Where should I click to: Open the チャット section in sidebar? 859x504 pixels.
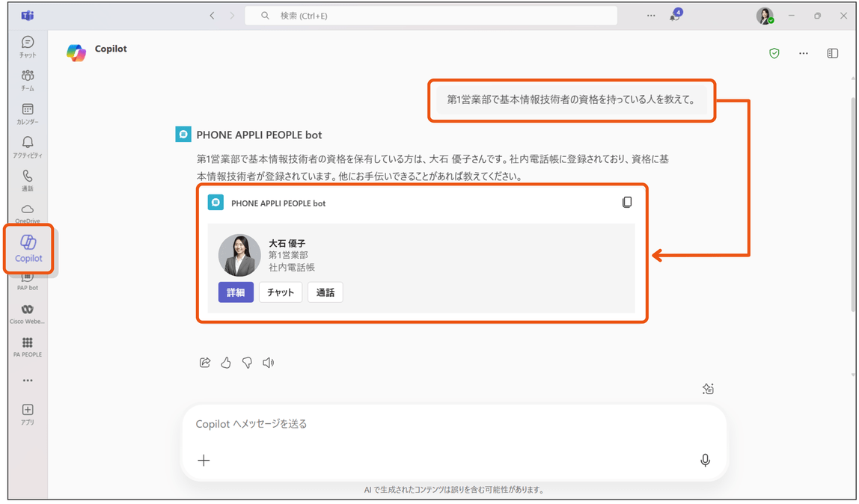28,46
